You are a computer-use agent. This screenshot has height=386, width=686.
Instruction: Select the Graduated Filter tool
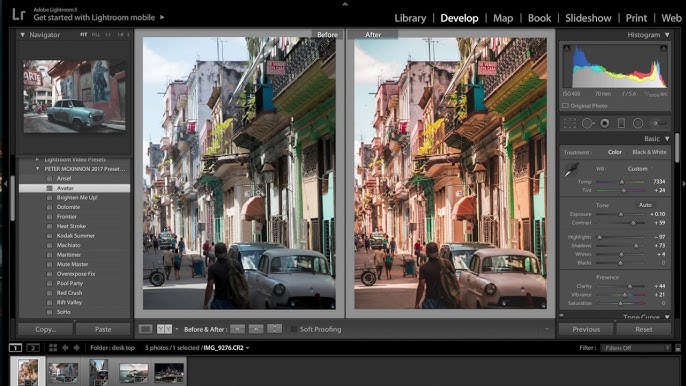[x=621, y=123]
